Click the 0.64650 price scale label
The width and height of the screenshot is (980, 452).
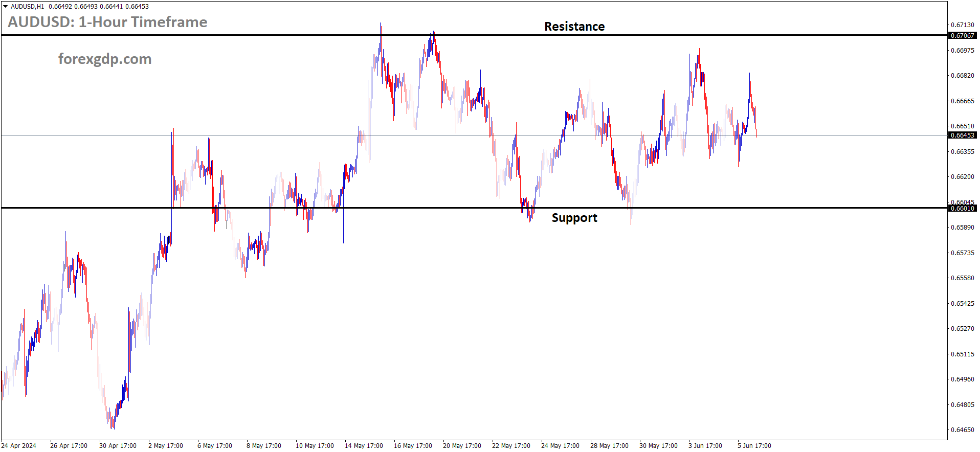click(x=962, y=430)
